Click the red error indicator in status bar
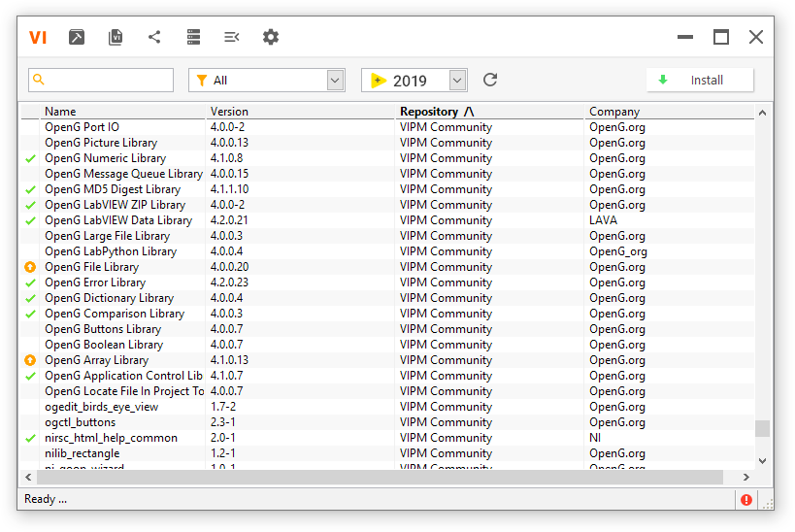Image resolution: width=795 pixels, height=532 pixels. [745, 499]
